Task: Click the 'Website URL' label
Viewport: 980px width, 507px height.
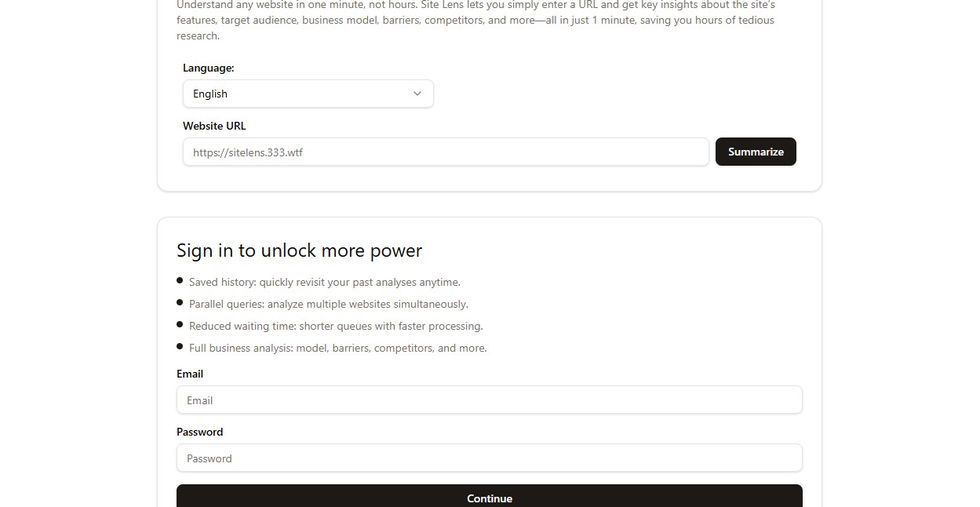Action: pyautogui.click(x=214, y=126)
